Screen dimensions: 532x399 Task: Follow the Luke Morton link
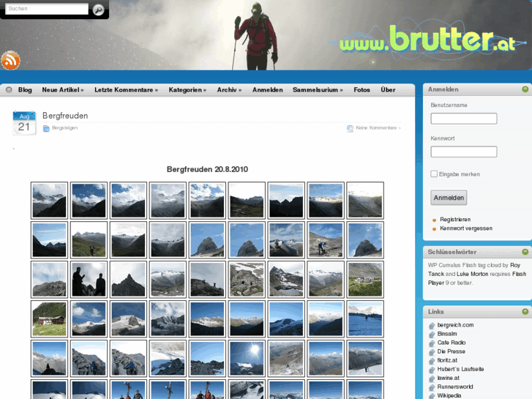(472, 274)
